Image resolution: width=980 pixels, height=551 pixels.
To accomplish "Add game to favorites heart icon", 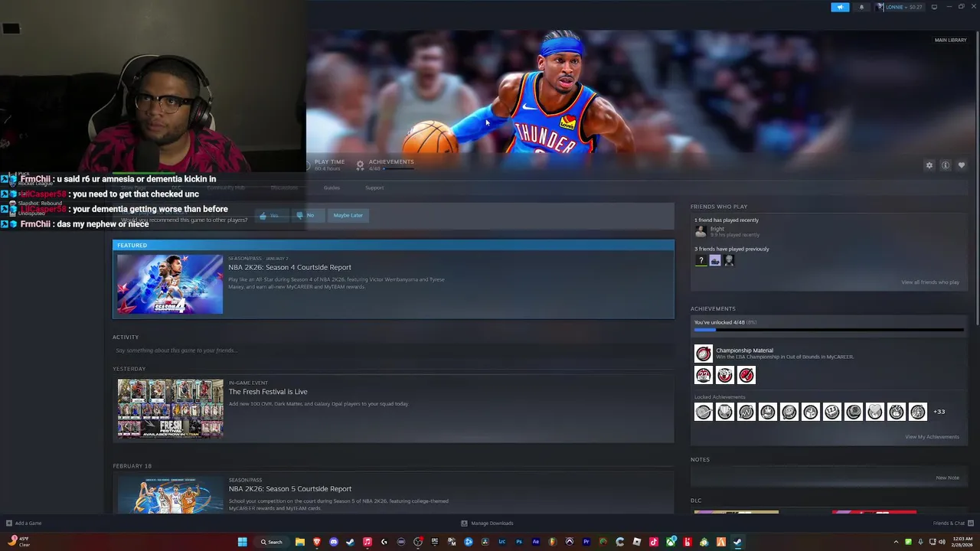I will pos(962,165).
